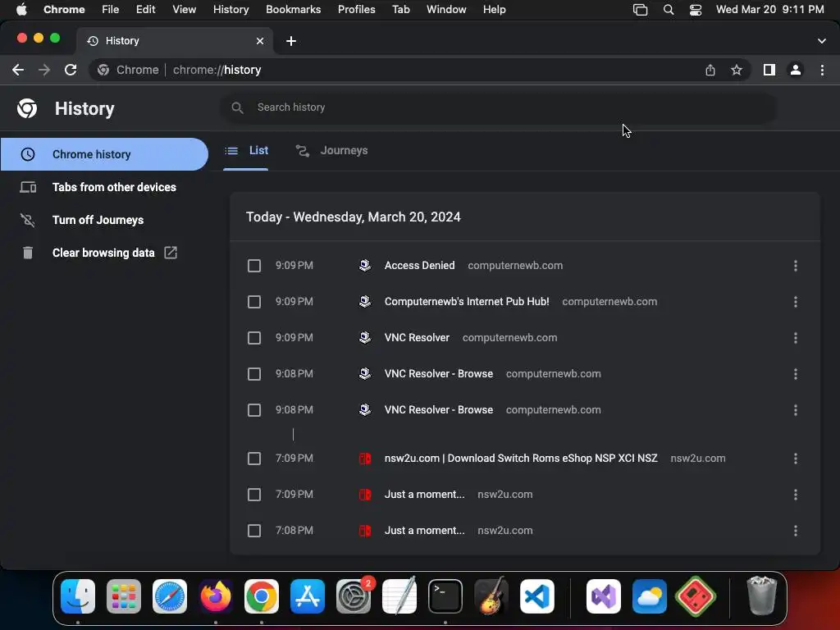Image resolution: width=840 pixels, height=630 pixels.
Task: Switch to the Journeys tab
Action: pos(331,151)
